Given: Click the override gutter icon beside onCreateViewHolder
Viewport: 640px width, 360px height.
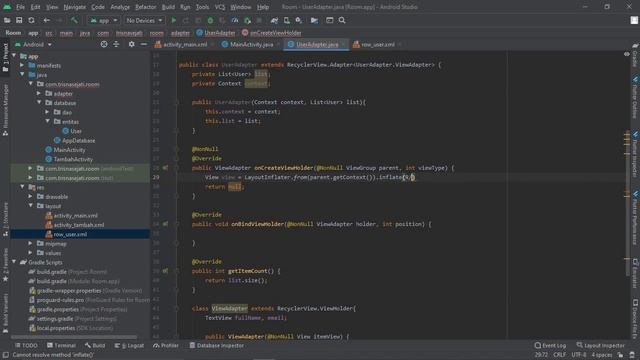Looking at the screenshot, I should (165, 168).
